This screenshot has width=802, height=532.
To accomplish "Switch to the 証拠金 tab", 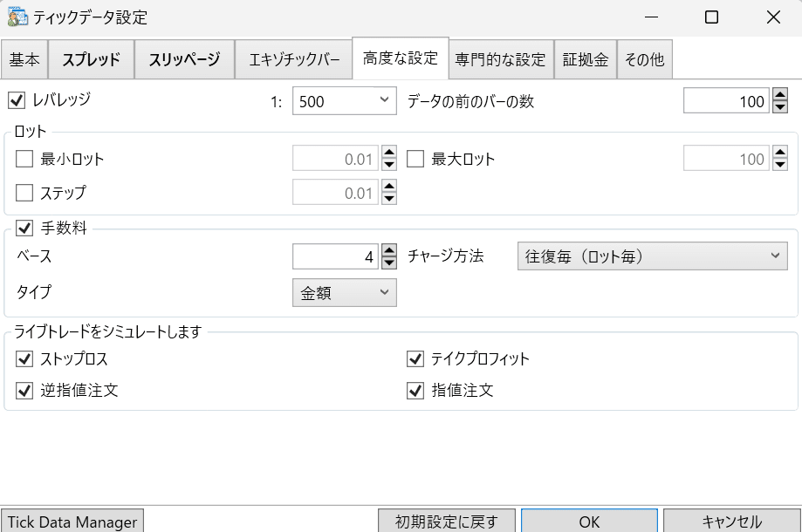I will pos(586,58).
